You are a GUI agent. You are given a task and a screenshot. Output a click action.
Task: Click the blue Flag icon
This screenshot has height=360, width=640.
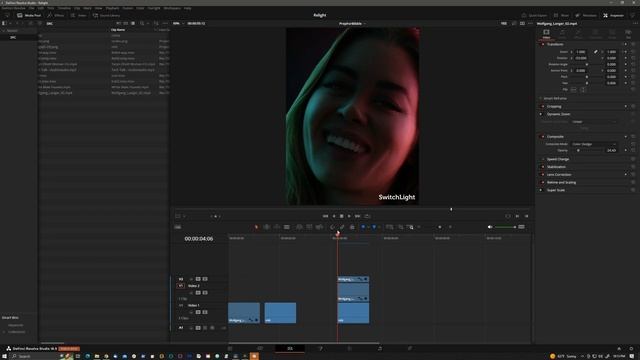coord(363,227)
